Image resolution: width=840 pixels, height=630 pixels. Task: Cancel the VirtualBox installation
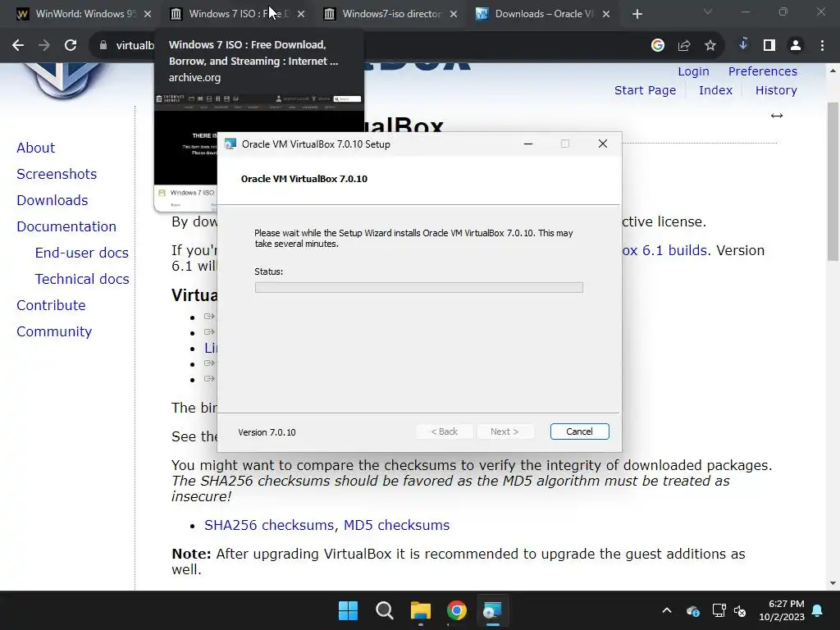click(580, 431)
